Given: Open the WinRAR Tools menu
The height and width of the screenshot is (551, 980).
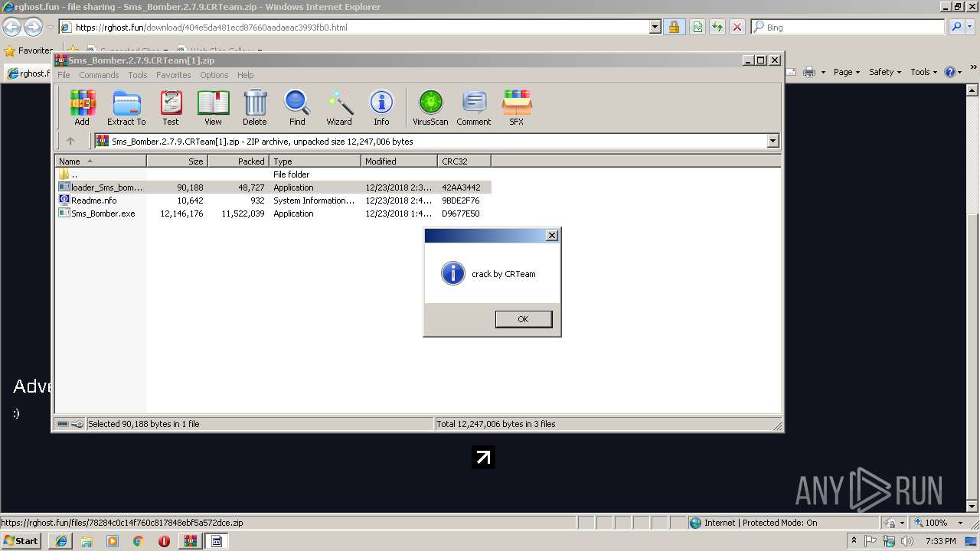Looking at the screenshot, I should [x=138, y=75].
